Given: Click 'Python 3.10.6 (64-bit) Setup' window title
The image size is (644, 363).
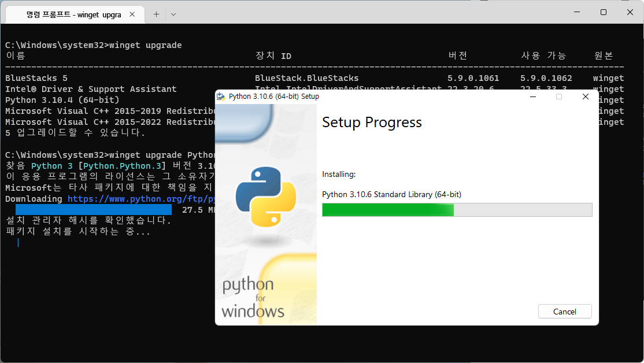Looking at the screenshot, I should pos(274,97).
